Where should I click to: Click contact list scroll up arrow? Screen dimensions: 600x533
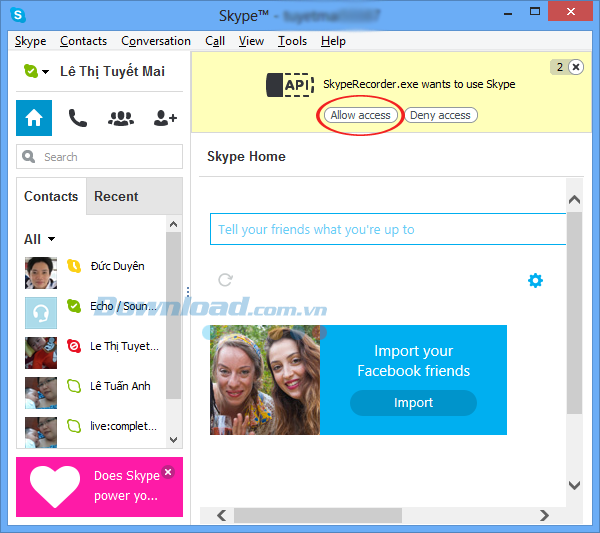pos(173,224)
